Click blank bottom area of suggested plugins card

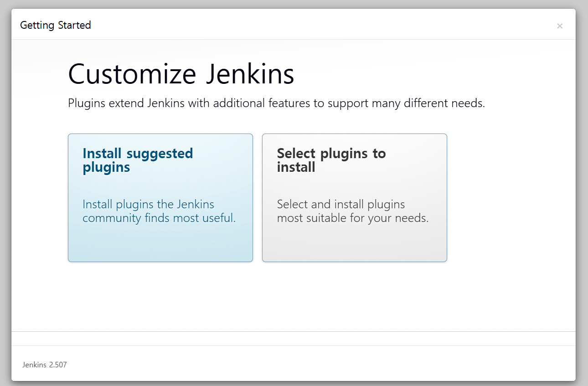[160, 244]
